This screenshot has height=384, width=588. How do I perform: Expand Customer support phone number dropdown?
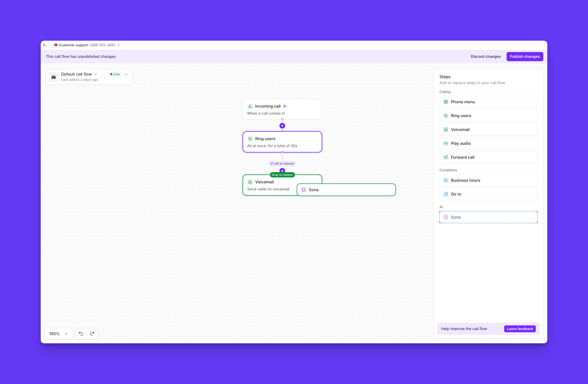pyautogui.click(x=119, y=45)
